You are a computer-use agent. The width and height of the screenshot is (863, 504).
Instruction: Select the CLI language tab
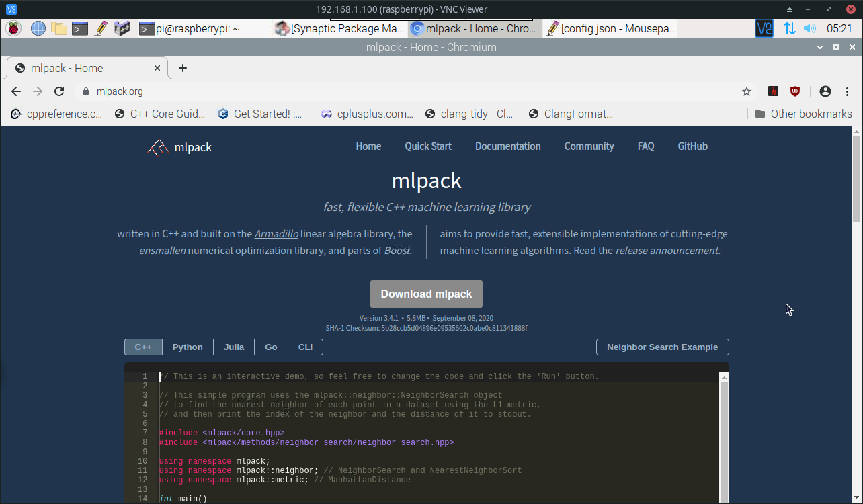305,347
